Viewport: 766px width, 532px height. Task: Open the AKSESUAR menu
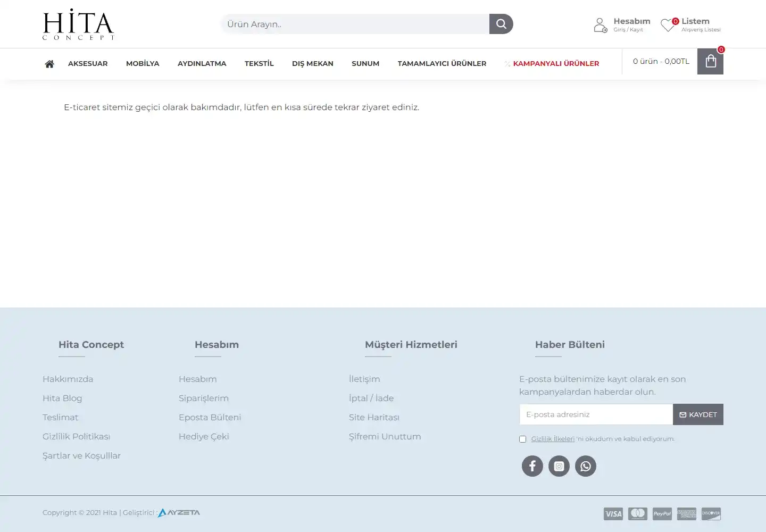pos(88,63)
